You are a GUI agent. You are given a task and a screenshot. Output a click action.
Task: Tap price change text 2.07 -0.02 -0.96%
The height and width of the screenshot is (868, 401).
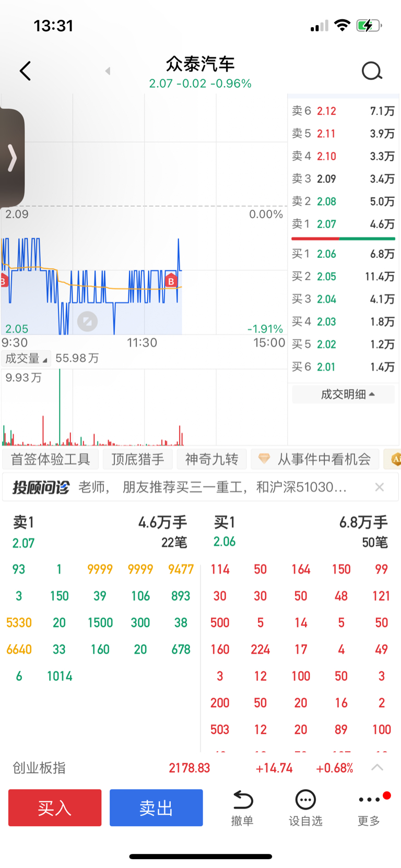click(200, 84)
